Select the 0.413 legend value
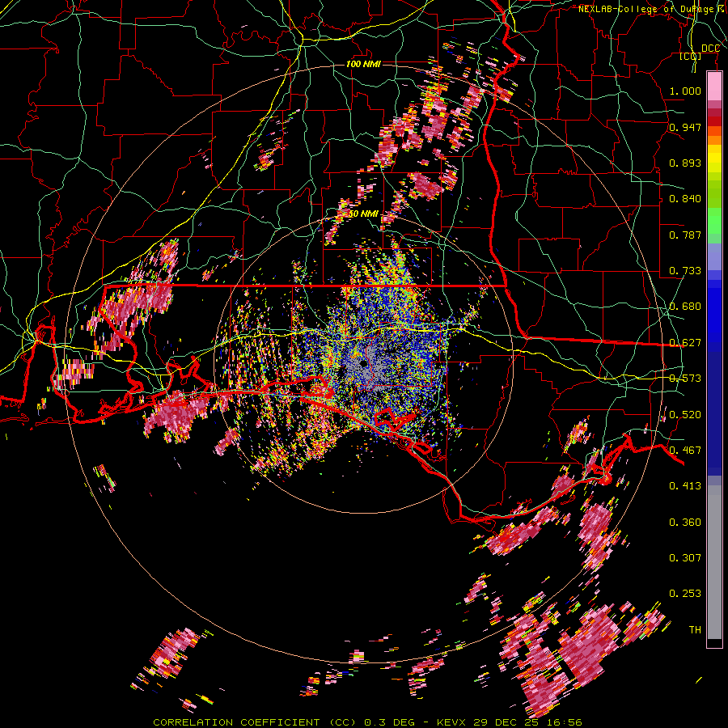 pyautogui.click(x=685, y=486)
